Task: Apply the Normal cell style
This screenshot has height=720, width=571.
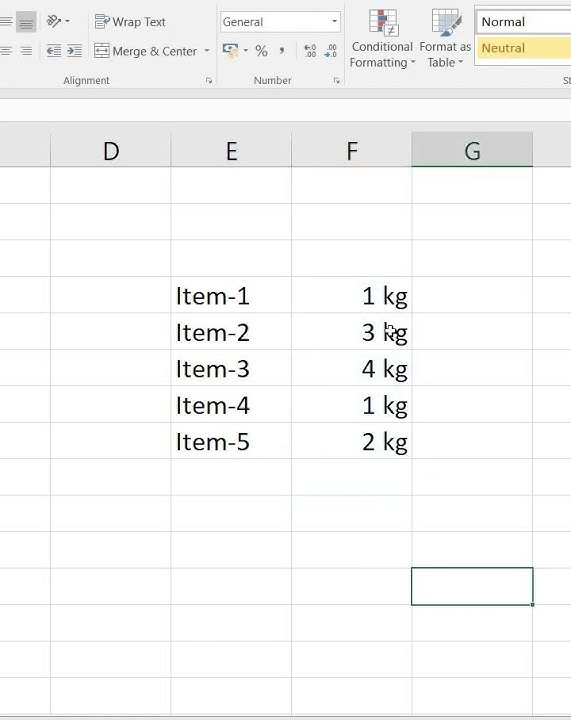Action: [524, 22]
